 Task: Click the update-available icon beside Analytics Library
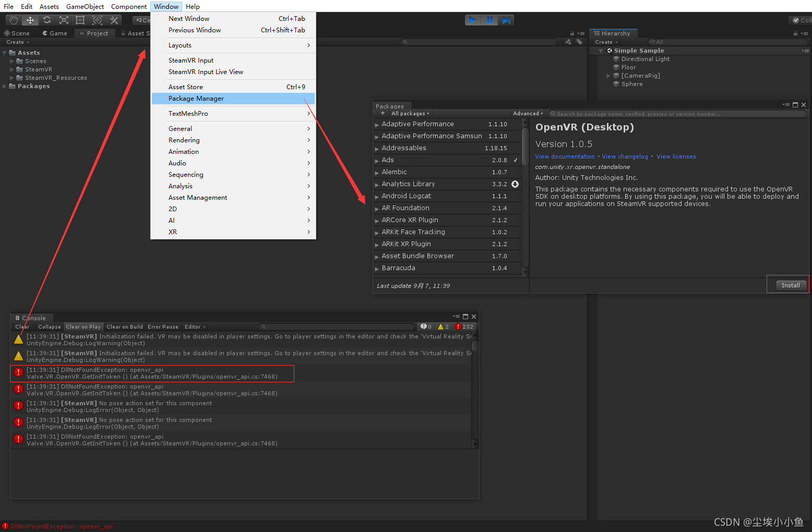click(515, 184)
